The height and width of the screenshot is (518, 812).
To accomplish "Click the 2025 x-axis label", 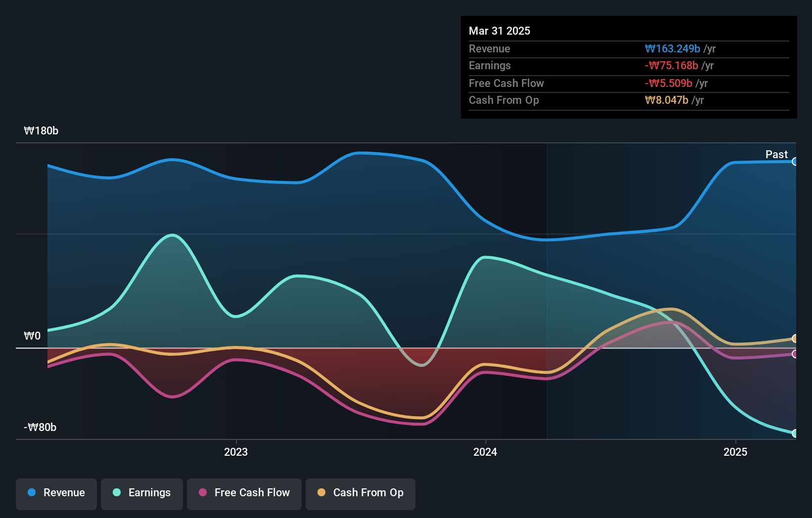I will 735,452.
